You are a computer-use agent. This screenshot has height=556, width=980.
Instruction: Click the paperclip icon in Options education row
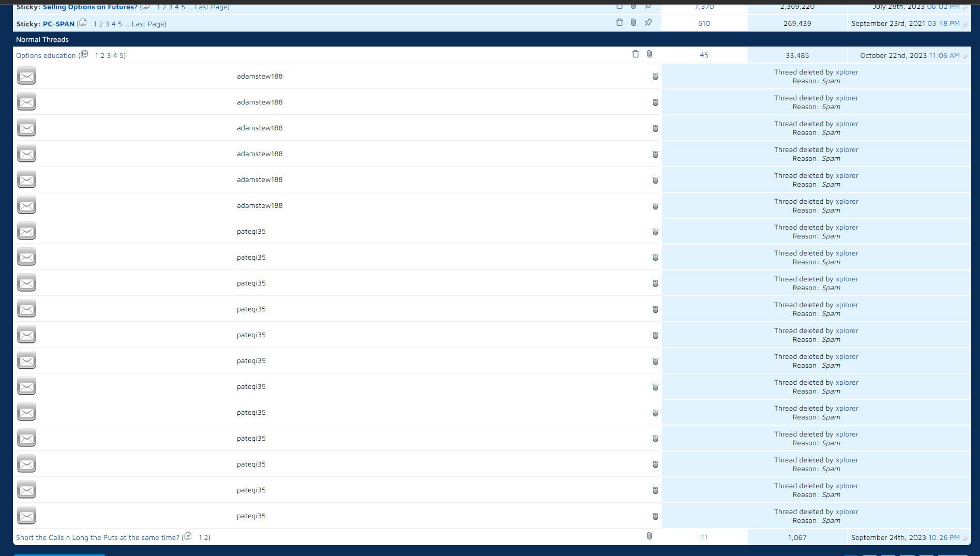pyautogui.click(x=650, y=54)
